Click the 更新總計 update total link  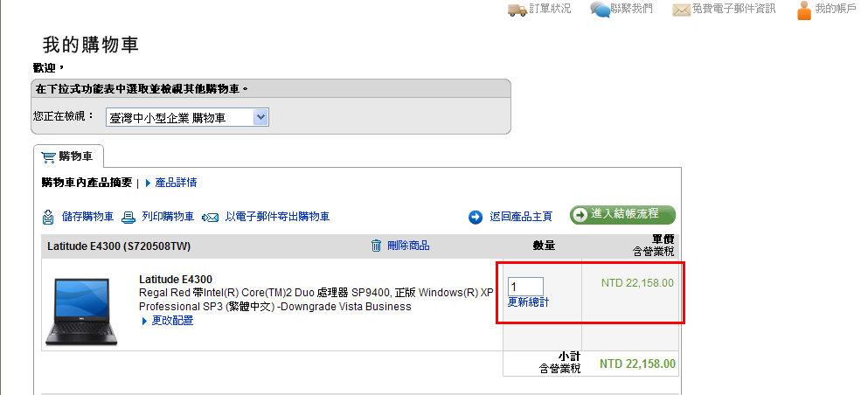coord(529,302)
